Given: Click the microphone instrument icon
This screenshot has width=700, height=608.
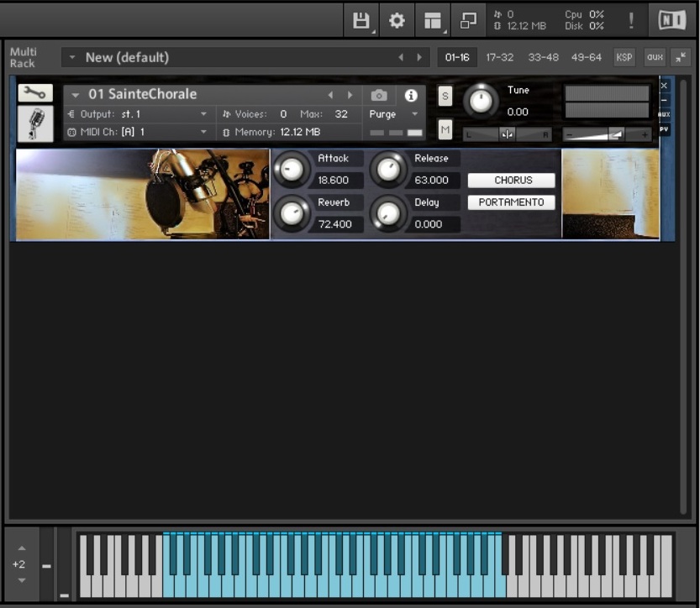Looking at the screenshot, I should click(35, 123).
